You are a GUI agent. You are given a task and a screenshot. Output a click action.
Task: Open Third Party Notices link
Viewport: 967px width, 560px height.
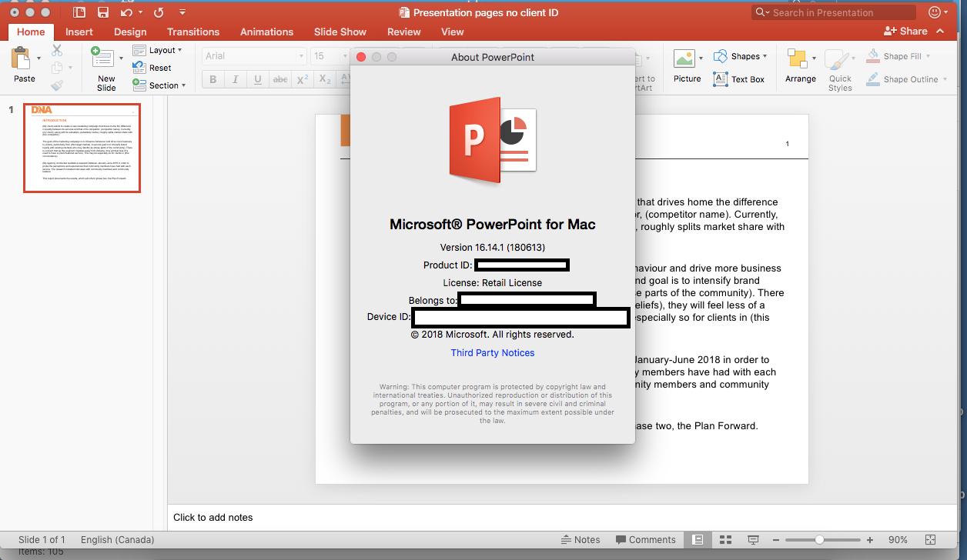(x=493, y=353)
